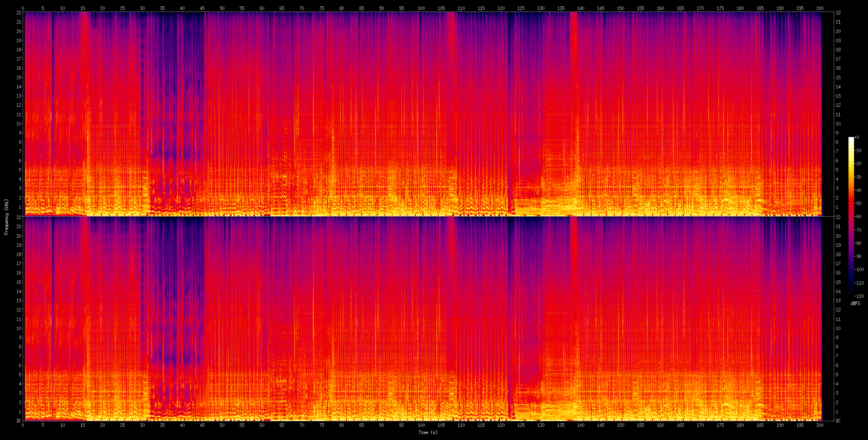Click the "-60" value on color scale
This screenshot has width=868, height=440.
click(x=858, y=217)
